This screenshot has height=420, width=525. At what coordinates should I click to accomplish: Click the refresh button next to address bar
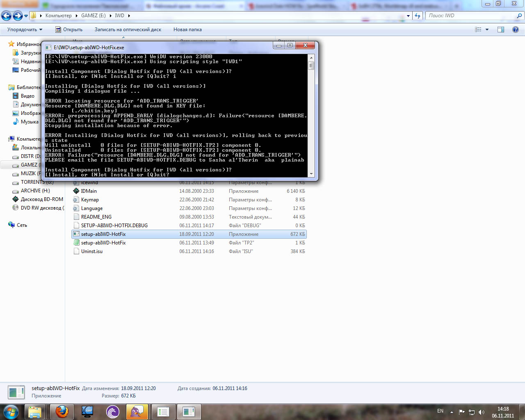coord(418,16)
